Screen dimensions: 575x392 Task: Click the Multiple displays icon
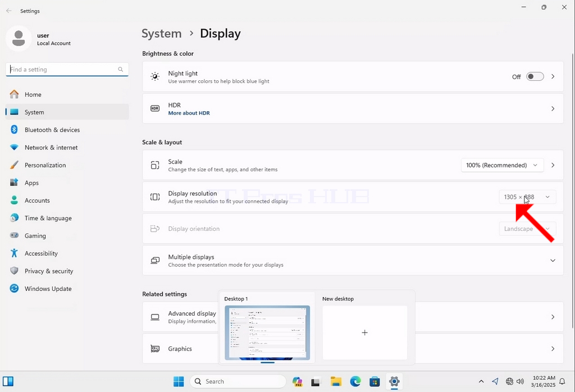[155, 261]
